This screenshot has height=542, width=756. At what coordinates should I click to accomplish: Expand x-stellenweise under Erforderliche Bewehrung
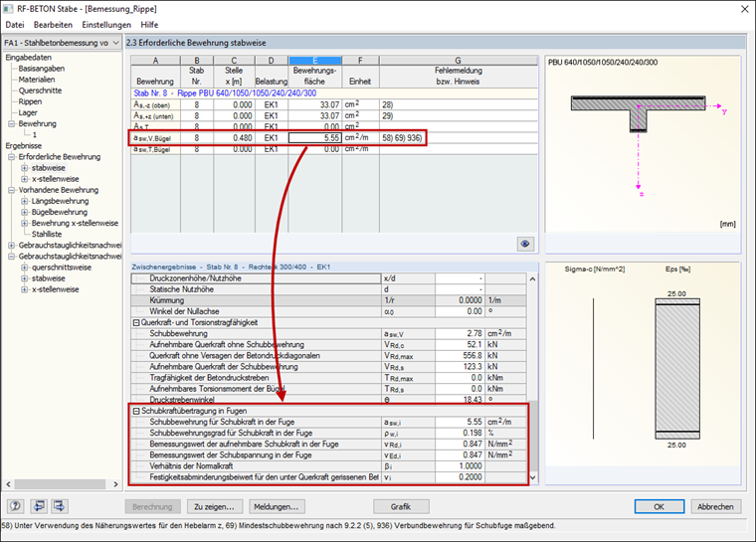click(x=24, y=179)
